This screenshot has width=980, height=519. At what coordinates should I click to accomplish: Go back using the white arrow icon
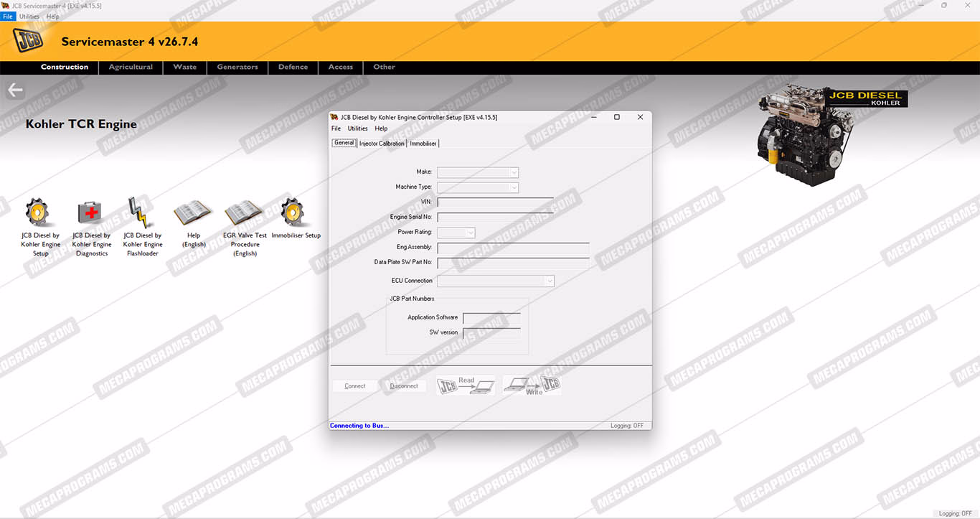tap(15, 90)
